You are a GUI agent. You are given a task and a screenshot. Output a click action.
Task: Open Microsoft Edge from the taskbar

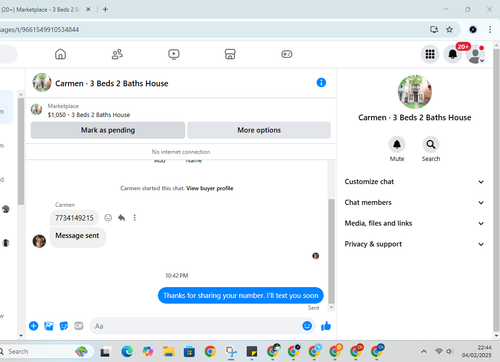point(127,351)
